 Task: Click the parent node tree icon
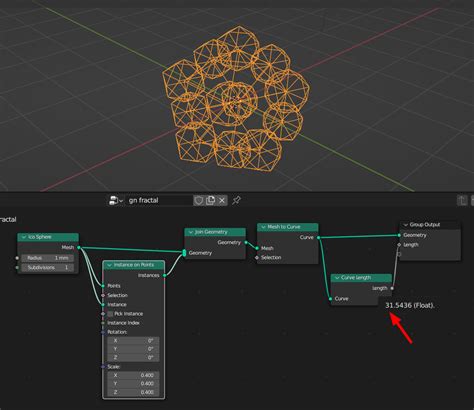point(462,200)
